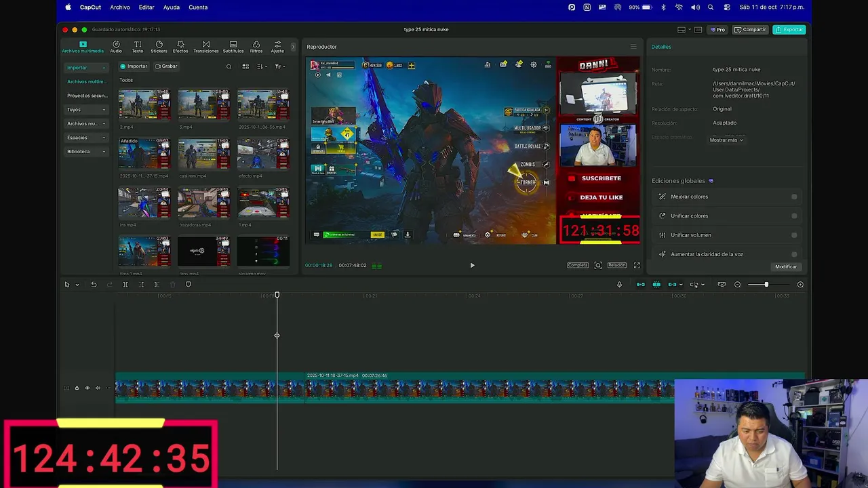Viewport: 868px width, 488px height.
Task: Select the Detalles tab
Action: coord(661,47)
